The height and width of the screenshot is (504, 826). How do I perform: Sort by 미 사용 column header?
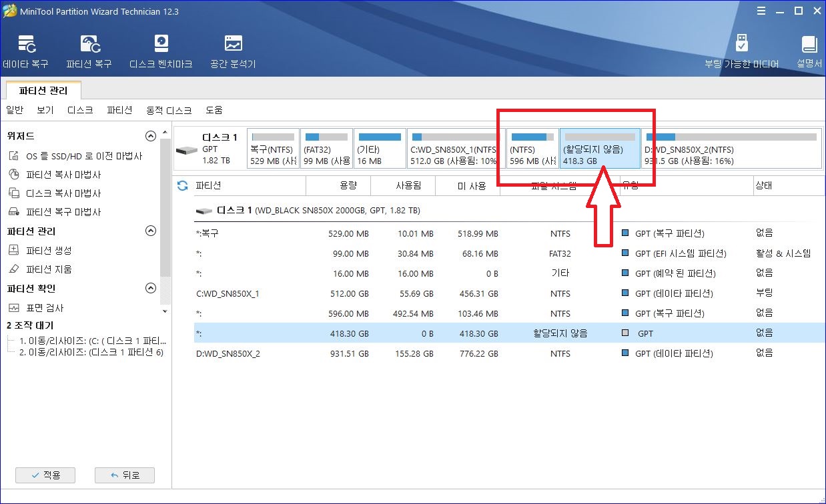[467, 186]
